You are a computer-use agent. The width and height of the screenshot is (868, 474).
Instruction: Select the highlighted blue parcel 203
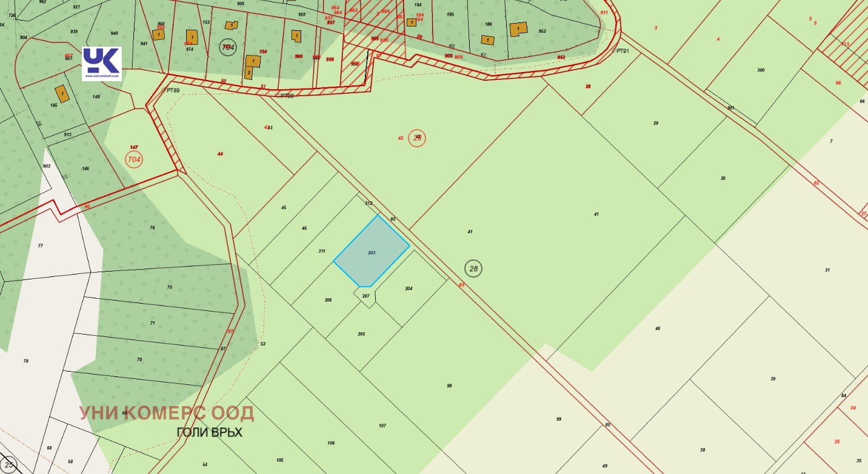(372, 252)
